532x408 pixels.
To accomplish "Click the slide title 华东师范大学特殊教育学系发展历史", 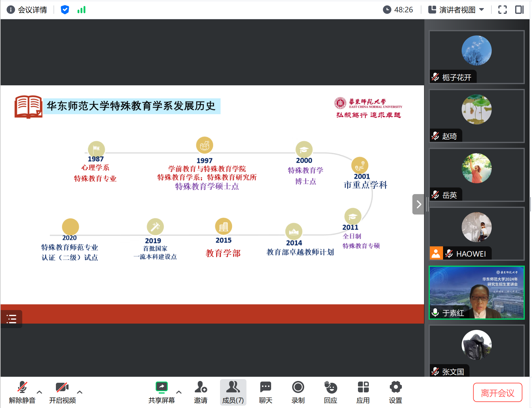I will [x=131, y=106].
